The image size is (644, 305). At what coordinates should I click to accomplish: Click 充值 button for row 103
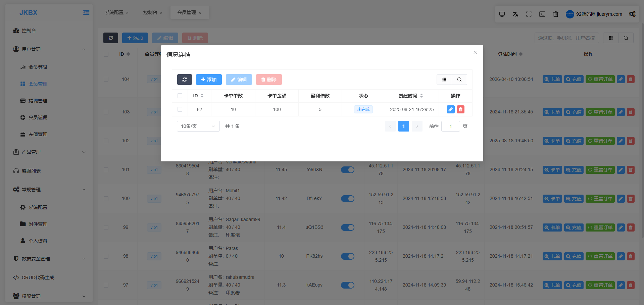[574, 112]
